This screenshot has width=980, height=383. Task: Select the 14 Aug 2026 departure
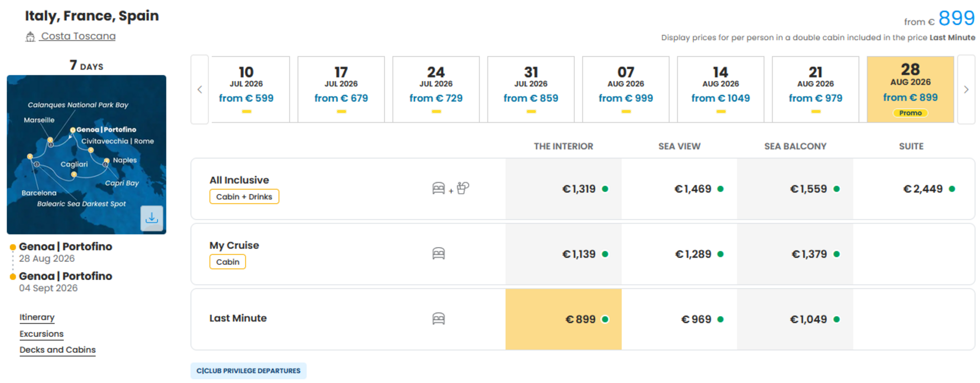(721, 90)
